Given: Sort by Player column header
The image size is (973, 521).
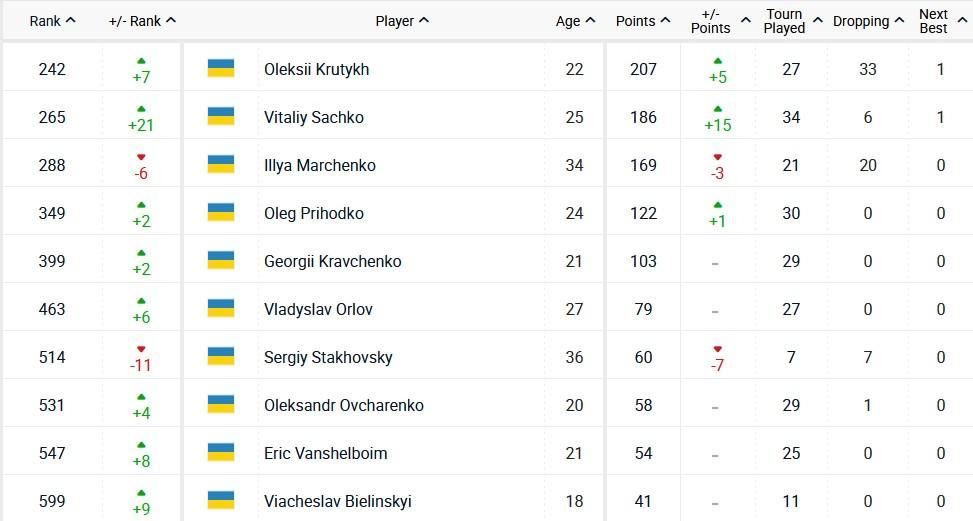Looking at the screenshot, I should click(x=402, y=21).
